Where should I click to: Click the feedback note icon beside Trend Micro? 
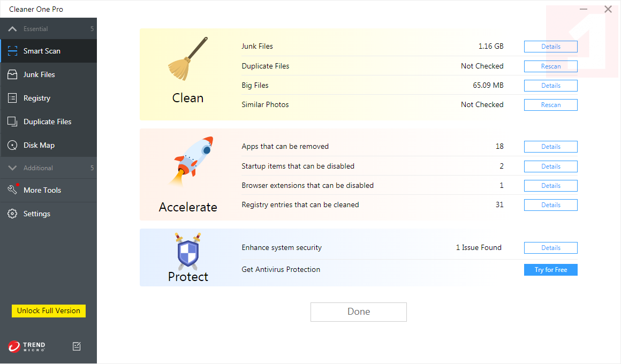(x=77, y=346)
